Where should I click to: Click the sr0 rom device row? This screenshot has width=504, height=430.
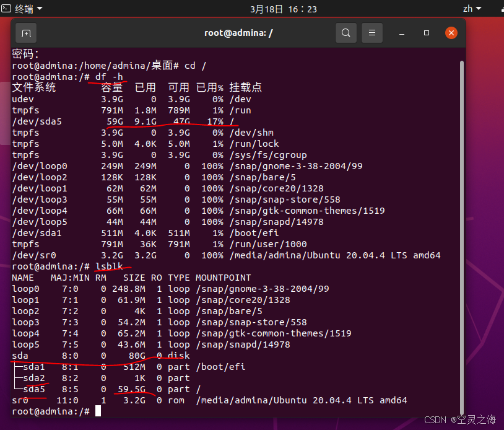(x=209, y=400)
